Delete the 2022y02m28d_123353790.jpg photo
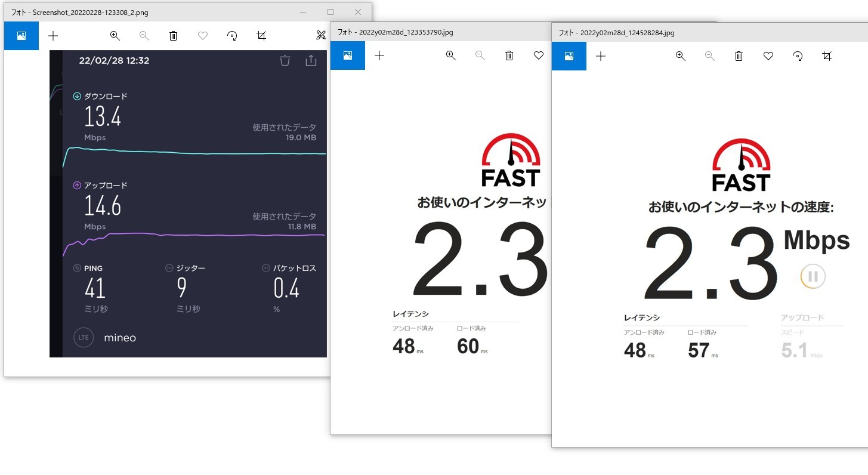 pos(509,55)
